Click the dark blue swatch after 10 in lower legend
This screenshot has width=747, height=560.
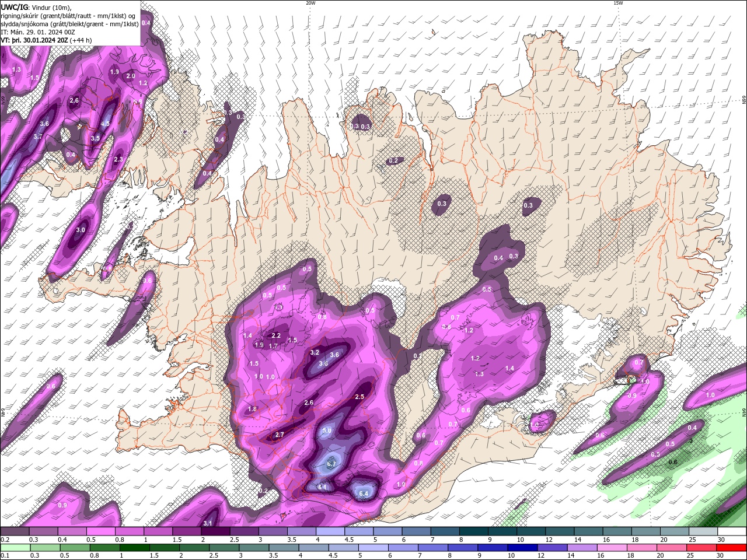click(522, 548)
